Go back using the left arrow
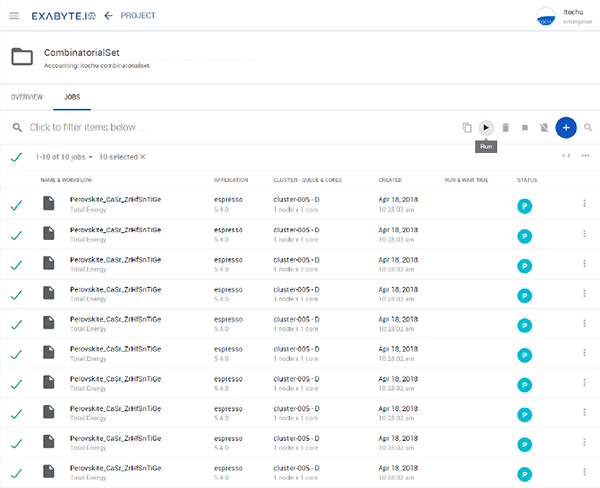The width and height of the screenshot is (600, 488). (x=109, y=16)
